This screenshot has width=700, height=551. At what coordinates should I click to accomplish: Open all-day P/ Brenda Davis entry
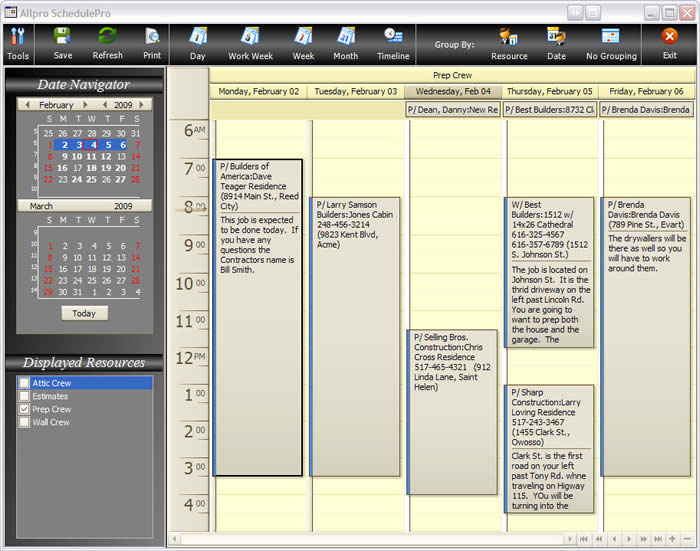[646, 110]
